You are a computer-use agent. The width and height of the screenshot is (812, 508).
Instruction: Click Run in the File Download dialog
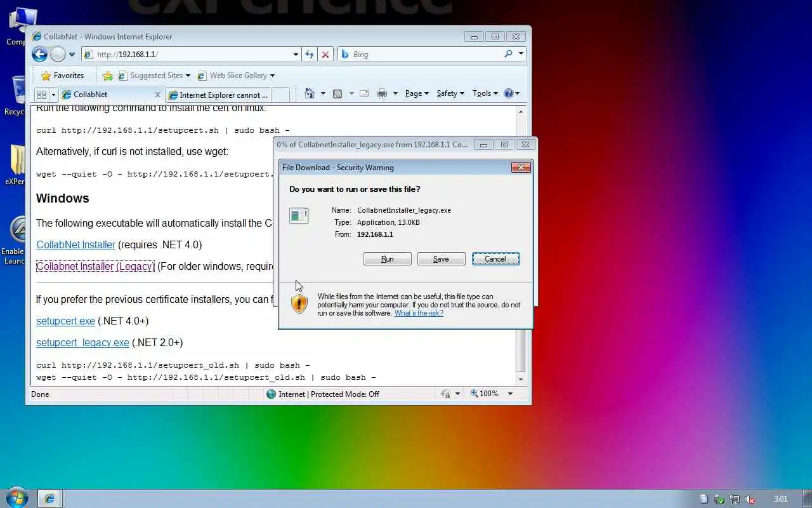click(x=388, y=259)
